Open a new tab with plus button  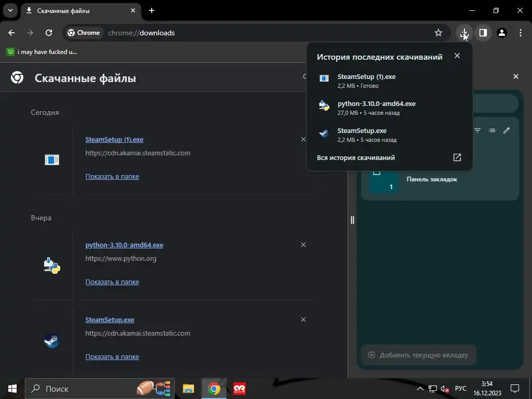[x=152, y=10]
